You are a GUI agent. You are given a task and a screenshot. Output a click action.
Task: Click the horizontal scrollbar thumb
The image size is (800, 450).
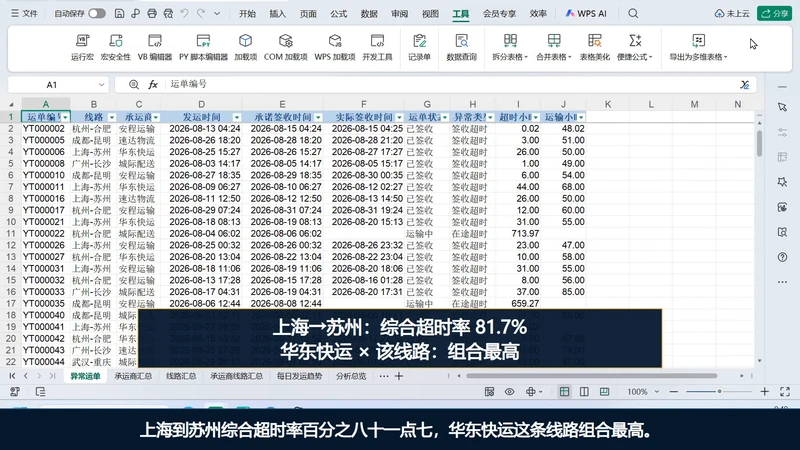(x=592, y=376)
